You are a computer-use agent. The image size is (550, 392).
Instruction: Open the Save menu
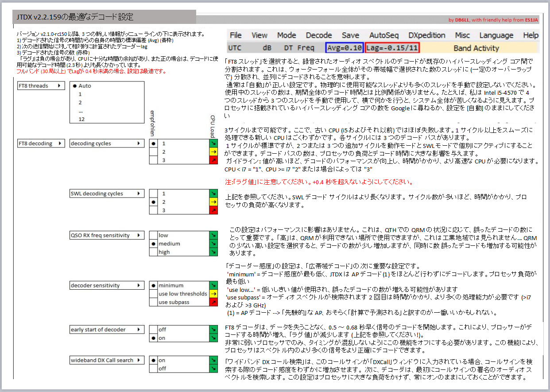click(x=350, y=35)
